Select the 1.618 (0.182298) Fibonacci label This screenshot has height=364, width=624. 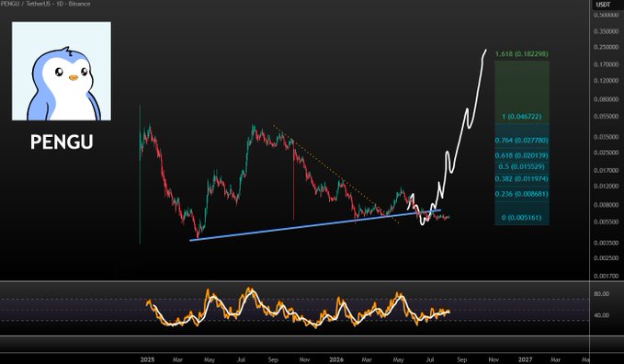point(521,53)
